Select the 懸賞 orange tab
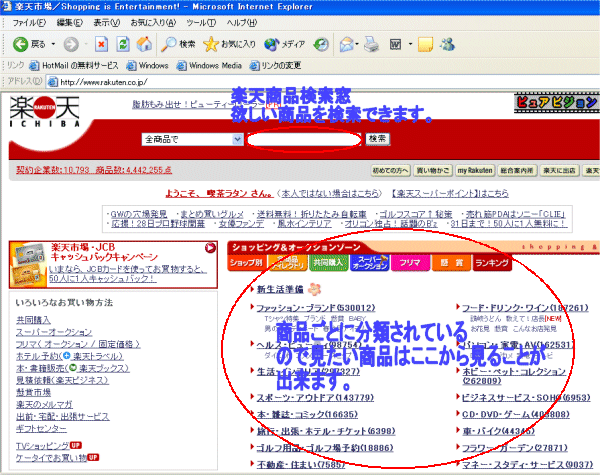600x475 pixels. click(x=451, y=263)
